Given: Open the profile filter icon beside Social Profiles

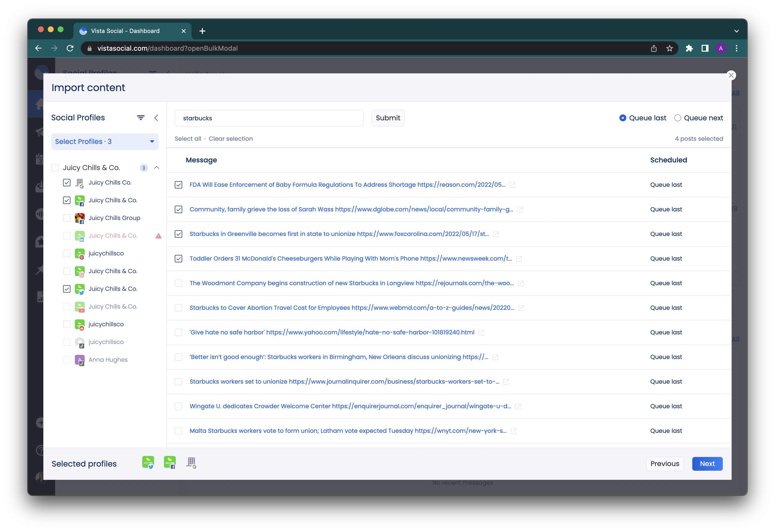Looking at the screenshot, I should [x=141, y=118].
